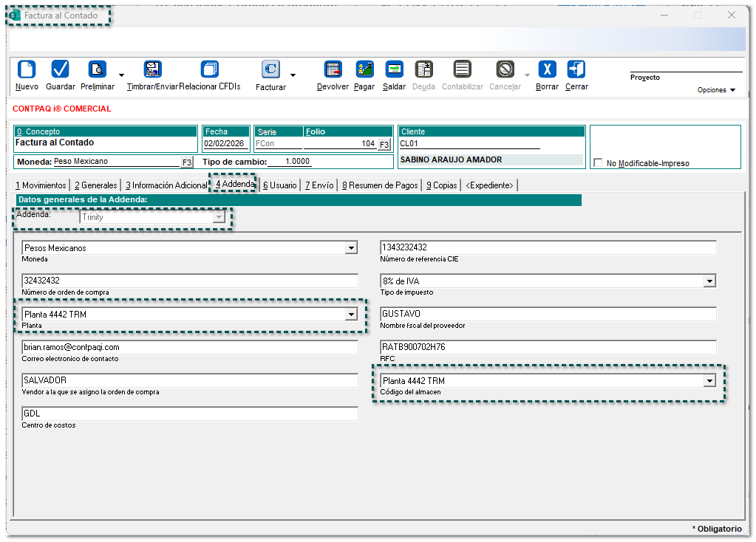Delete the document with the Borrar icon
The height and width of the screenshot is (542, 756).
coord(547,69)
